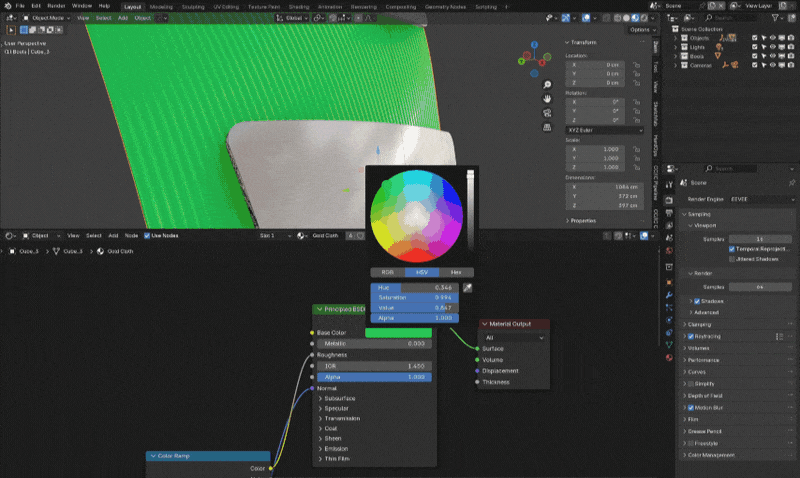Click the eyedropper icon in color picker
800x478 pixels.
click(466, 287)
